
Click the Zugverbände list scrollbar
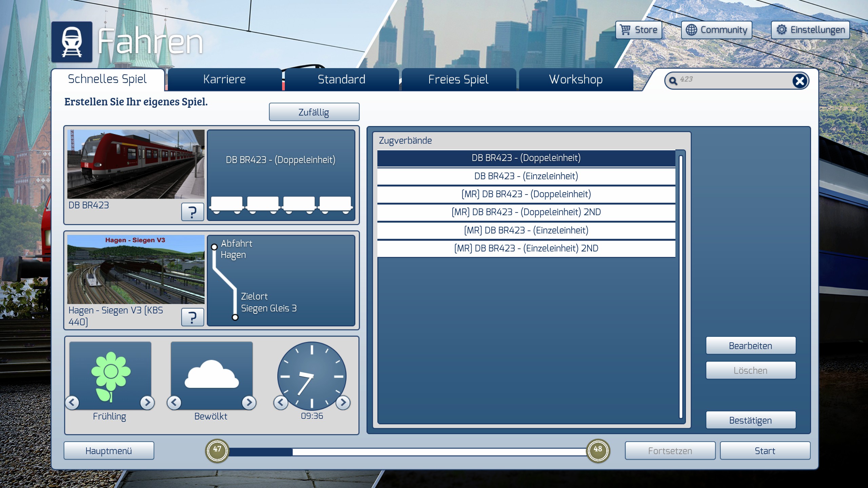tap(680, 286)
